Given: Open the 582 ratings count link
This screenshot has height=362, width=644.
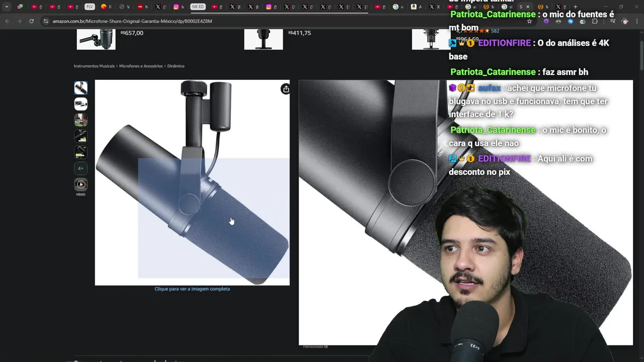Looking at the screenshot, I should pyautogui.click(x=495, y=31).
